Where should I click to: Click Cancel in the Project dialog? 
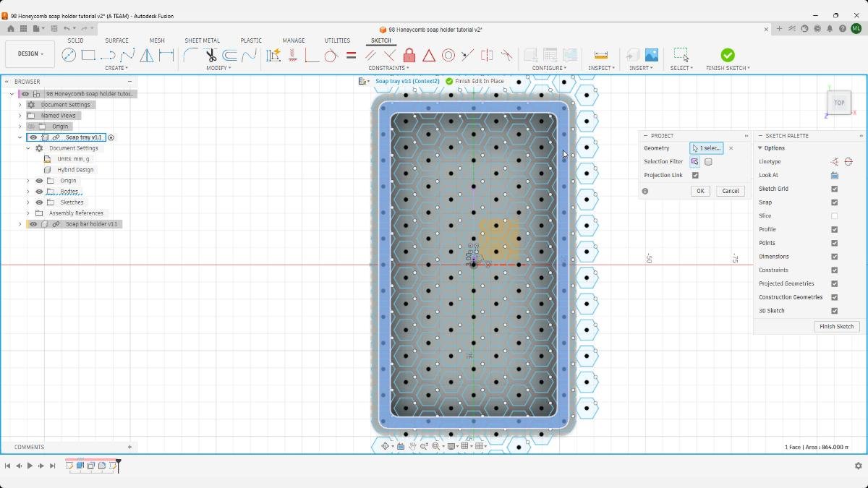tap(731, 191)
